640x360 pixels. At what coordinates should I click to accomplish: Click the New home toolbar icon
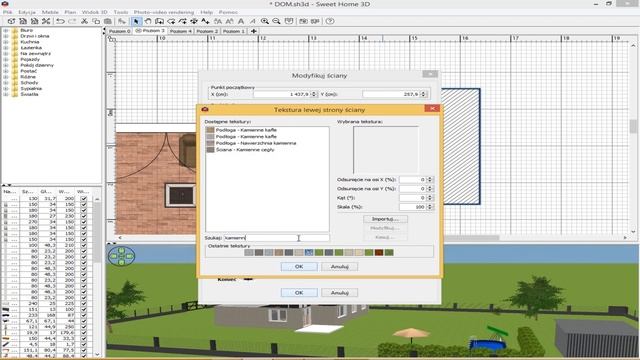[x=11, y=21]
